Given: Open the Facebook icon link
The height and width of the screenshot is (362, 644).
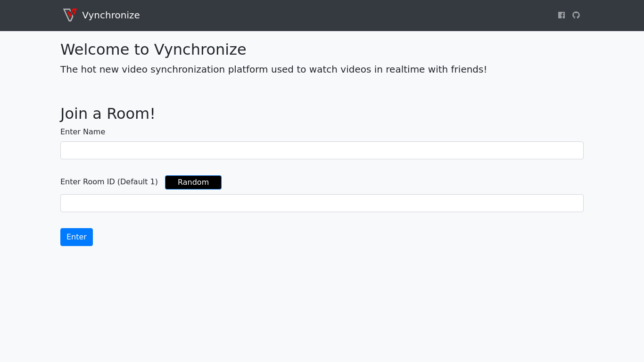Looking at the screenshot, I should (561, 15).
